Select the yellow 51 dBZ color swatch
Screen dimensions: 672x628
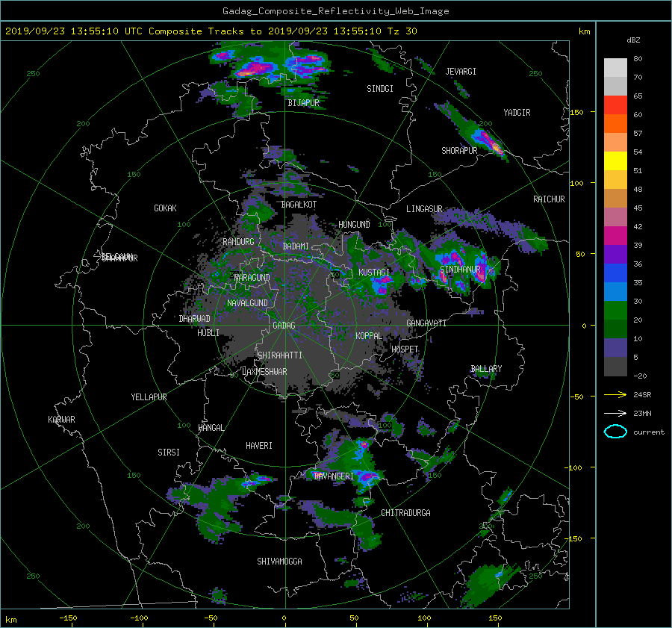pos(615,161)
